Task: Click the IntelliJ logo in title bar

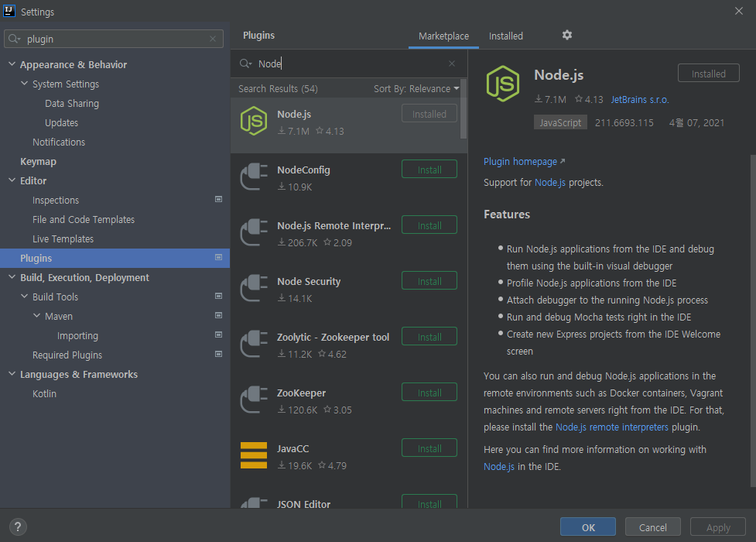Action: [9, 11]
